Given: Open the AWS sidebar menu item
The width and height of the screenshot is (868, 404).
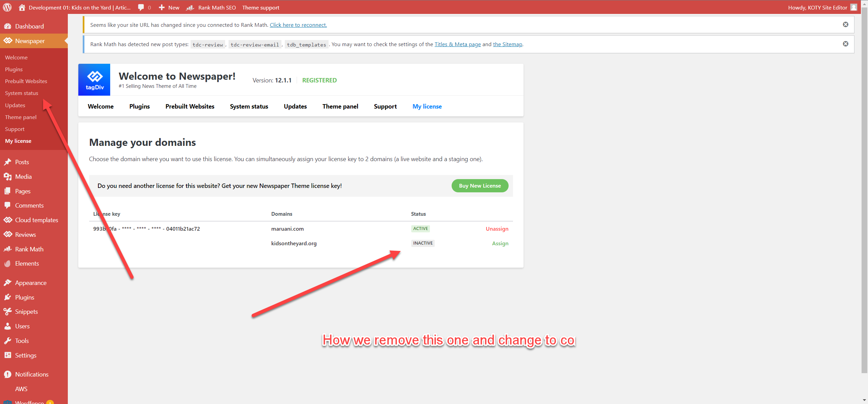Looking at the screenshot, I should [x=21, y=389].
